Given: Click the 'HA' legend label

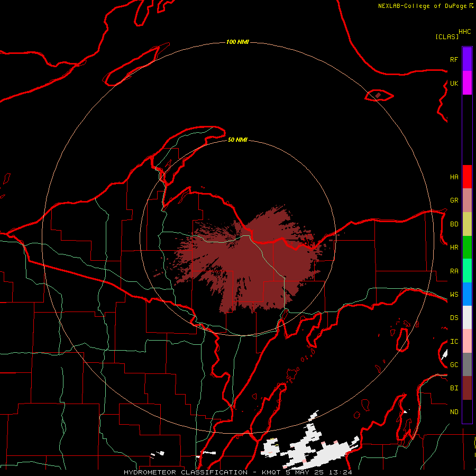Looking at the screenshot, I should (x=454, y=177).
